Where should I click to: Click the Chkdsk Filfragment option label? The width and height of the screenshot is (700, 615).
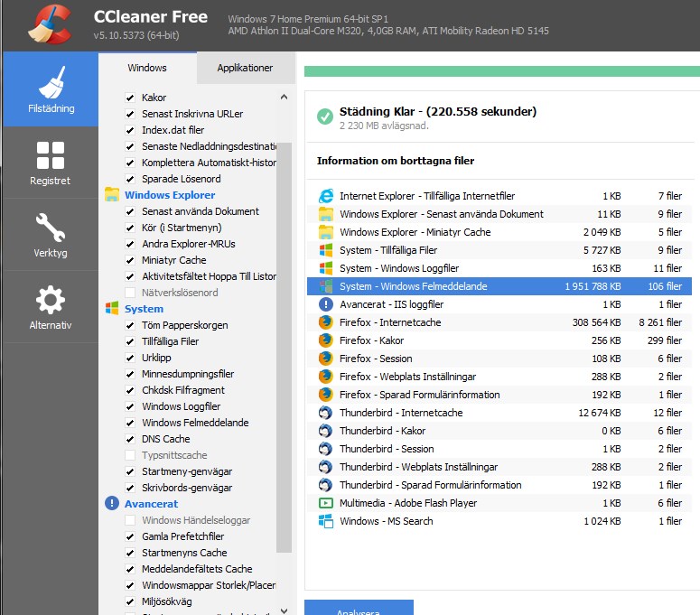click(183, 390)
